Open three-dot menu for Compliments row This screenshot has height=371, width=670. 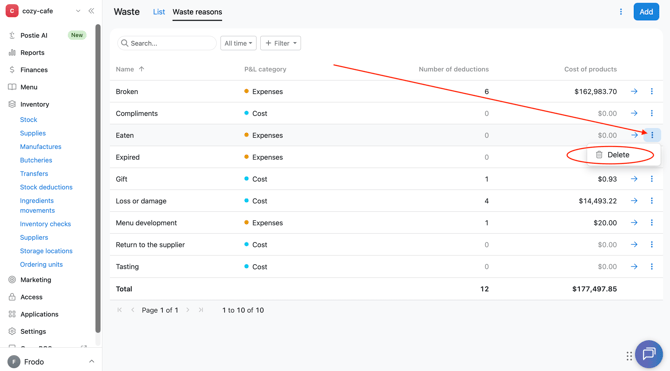(652, 113)
